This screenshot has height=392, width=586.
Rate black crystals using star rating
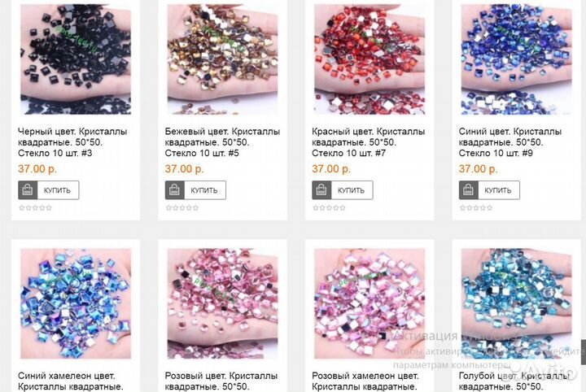pos(35,207)
